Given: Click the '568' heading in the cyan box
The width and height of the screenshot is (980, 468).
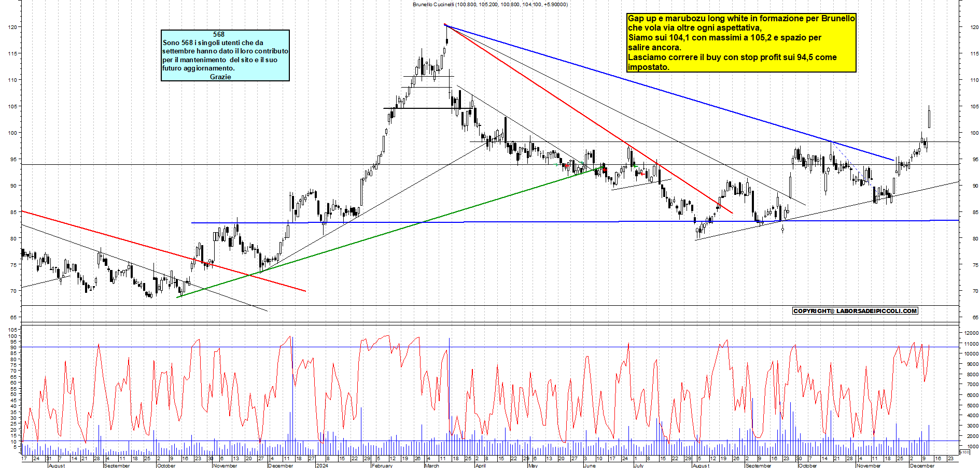Looking at the screenshot, I should tap(219, 34).
